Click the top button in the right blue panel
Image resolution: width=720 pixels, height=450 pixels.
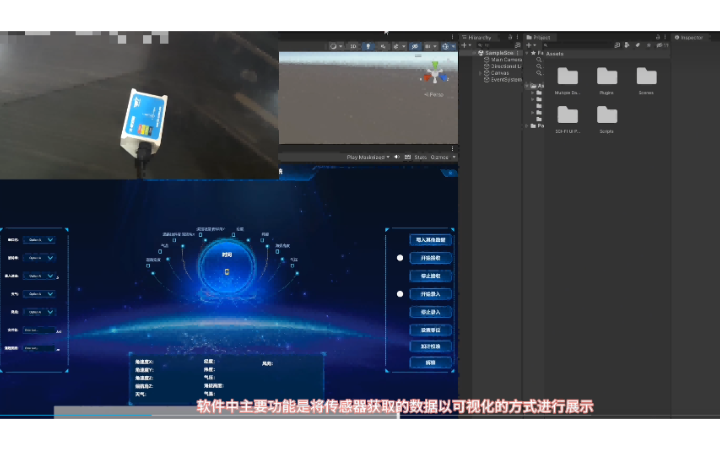click(430, 240)
